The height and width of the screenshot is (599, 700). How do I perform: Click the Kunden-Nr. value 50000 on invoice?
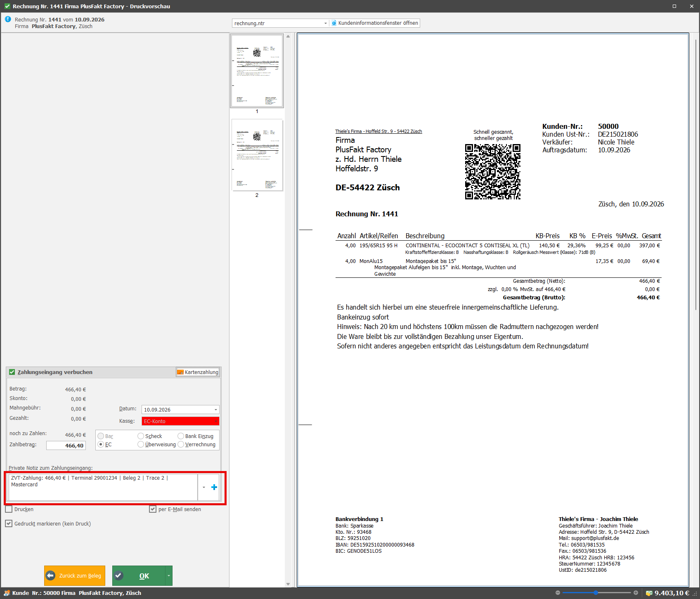tap(608, 126)
